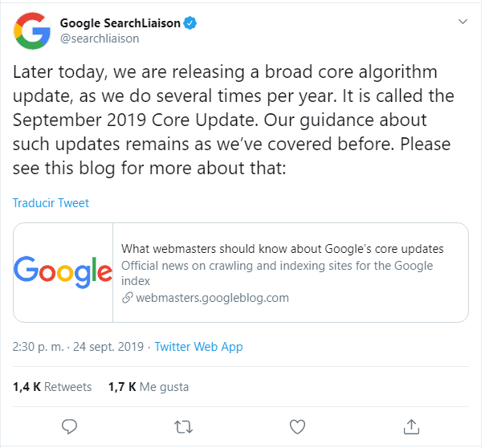Image resolution: width=485 pixels, height=448 pixels.
Task: View the 1,7 K Me gusta list
Action: coord(149,387)
